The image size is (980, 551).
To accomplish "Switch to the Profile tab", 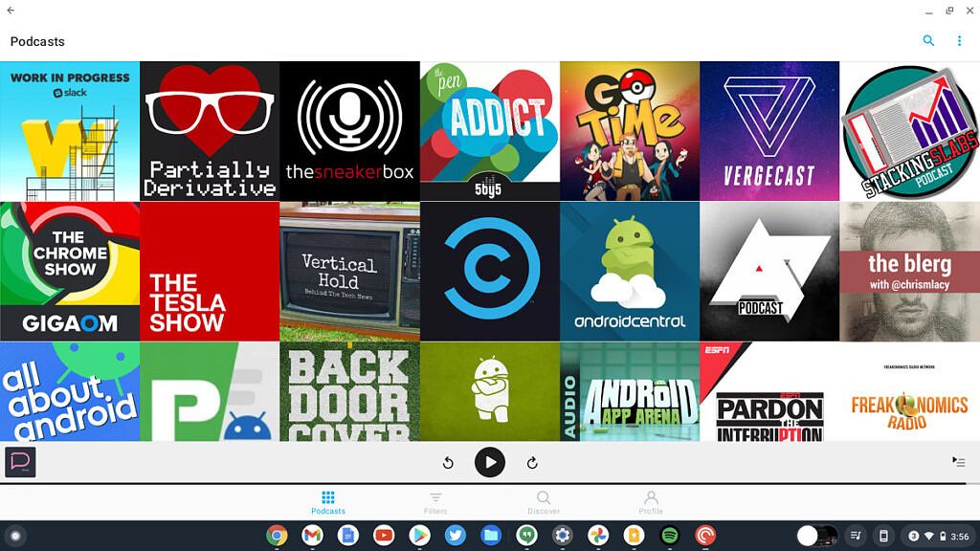I will (x=651, y=501).
